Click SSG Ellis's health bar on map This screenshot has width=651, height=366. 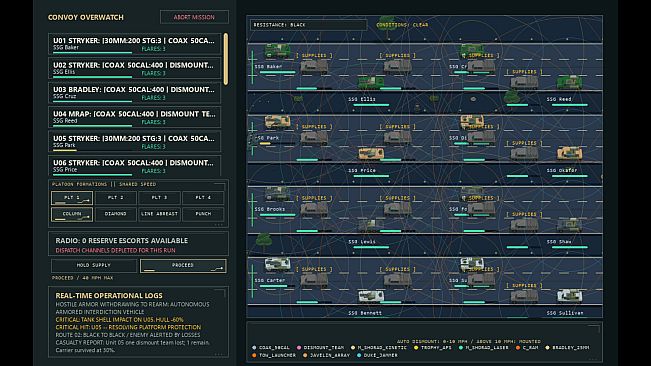[371, 105]
